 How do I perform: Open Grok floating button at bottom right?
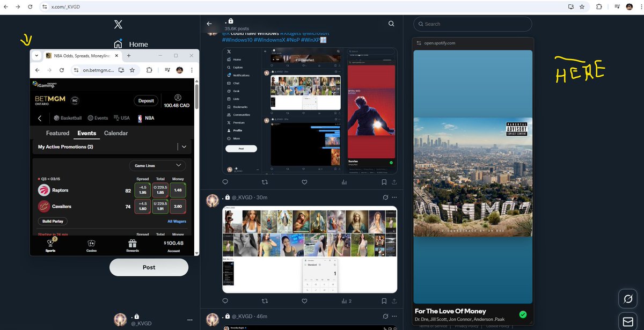point(627,298)
